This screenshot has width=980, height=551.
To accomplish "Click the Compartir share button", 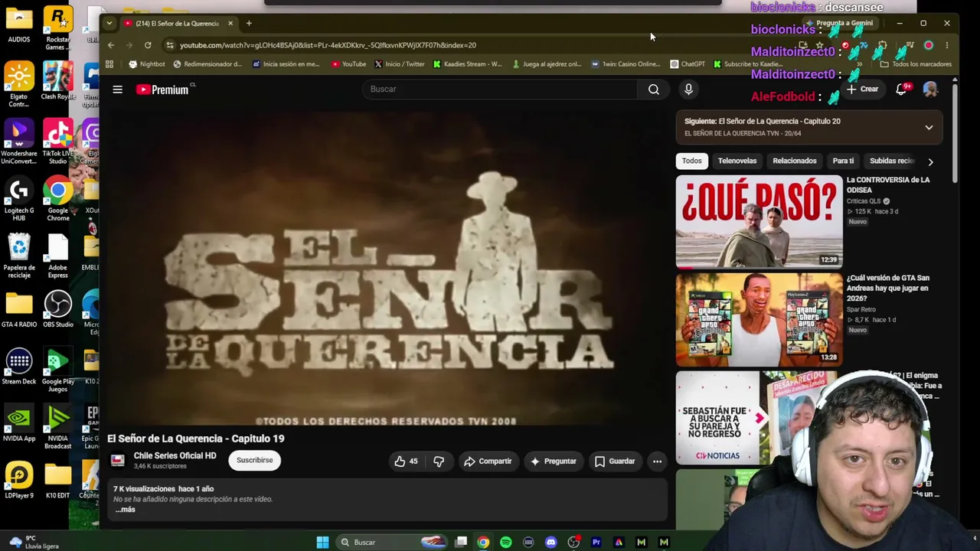I will pos(488,461).
